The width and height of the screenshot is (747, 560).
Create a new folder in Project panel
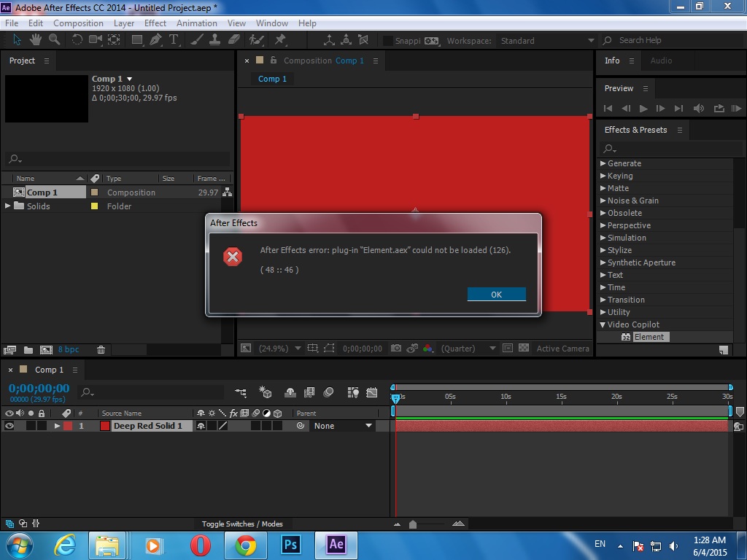point(28,350)
